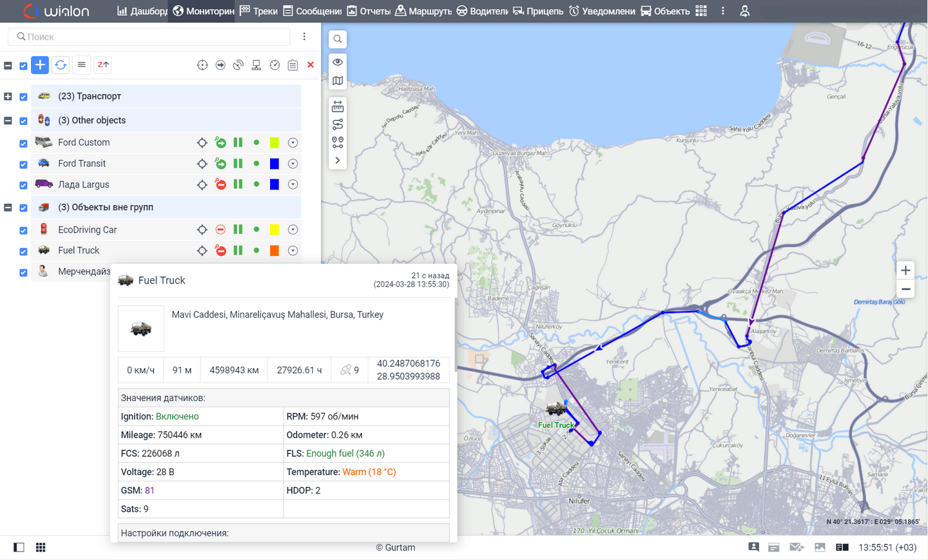Expand the (23) Транспорт group
This screenshot has height=560, width=928.
coord(8,97)
